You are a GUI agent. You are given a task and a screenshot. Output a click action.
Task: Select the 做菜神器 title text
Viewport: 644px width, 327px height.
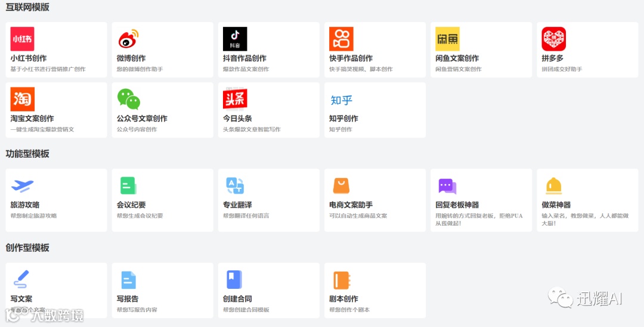[556, 205]
